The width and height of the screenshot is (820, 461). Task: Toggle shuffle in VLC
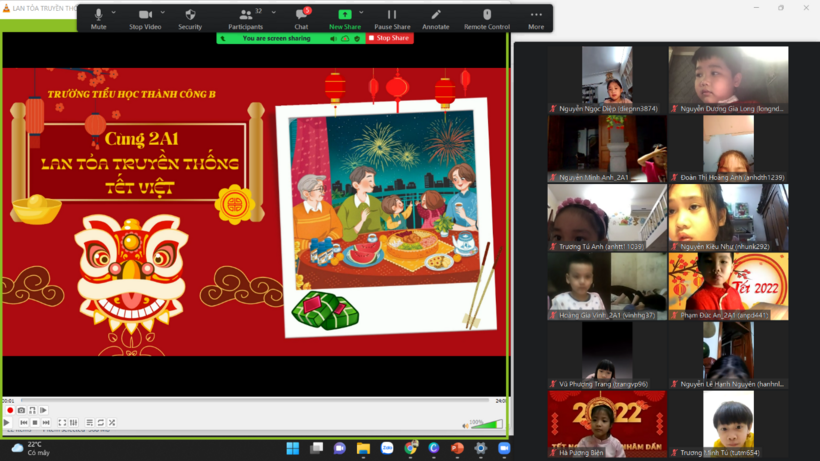[x=112, y=422]
